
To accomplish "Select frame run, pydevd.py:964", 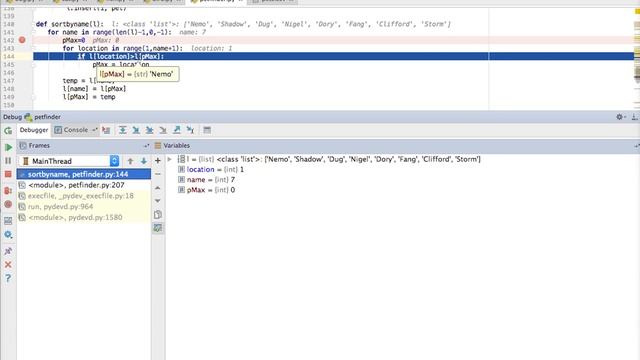I will (84, 207).
